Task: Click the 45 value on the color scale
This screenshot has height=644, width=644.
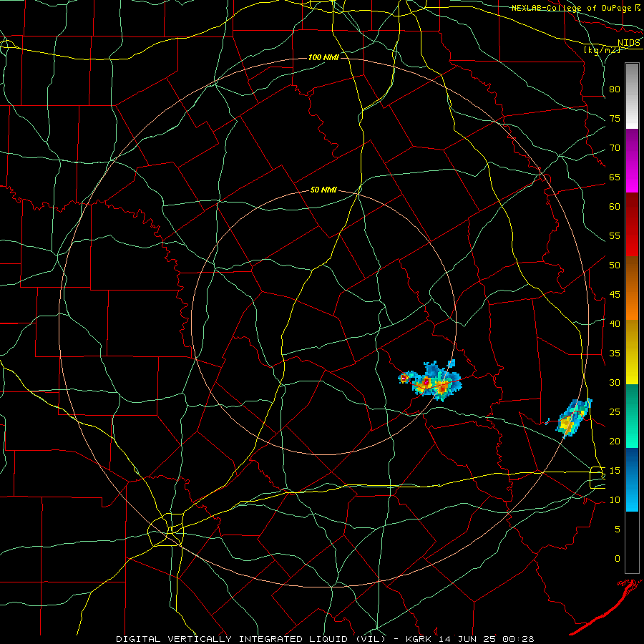Action: coord(615,295)
